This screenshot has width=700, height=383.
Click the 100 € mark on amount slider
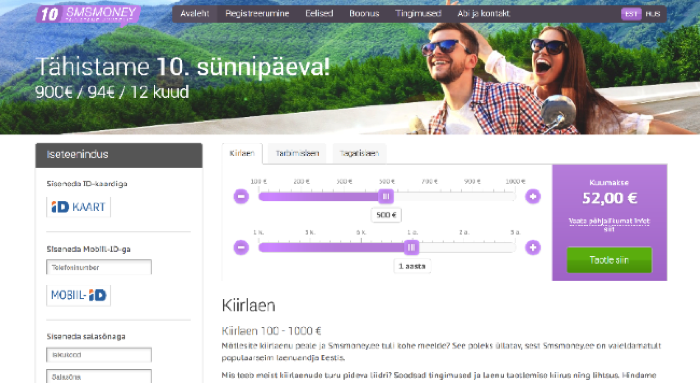(258, 181)
